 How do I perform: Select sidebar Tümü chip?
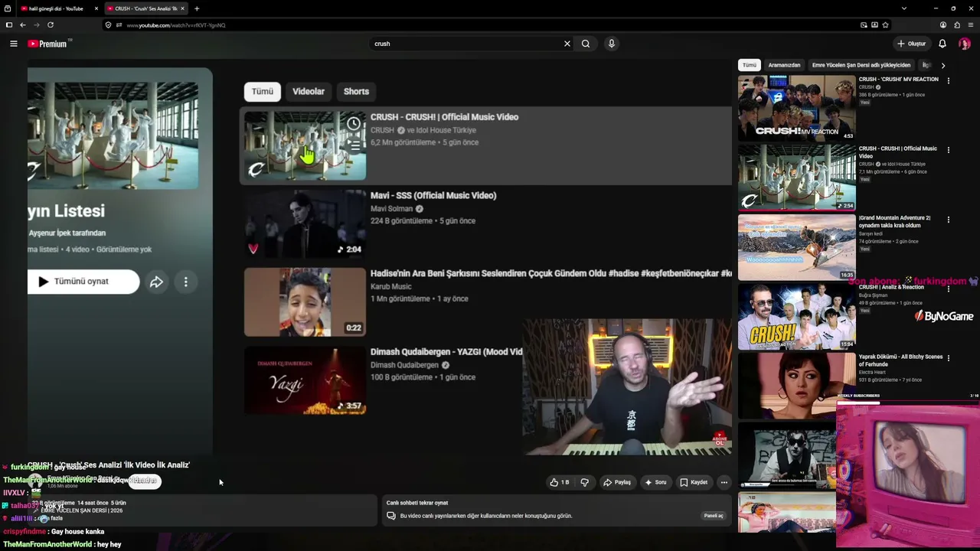point(750,65)
